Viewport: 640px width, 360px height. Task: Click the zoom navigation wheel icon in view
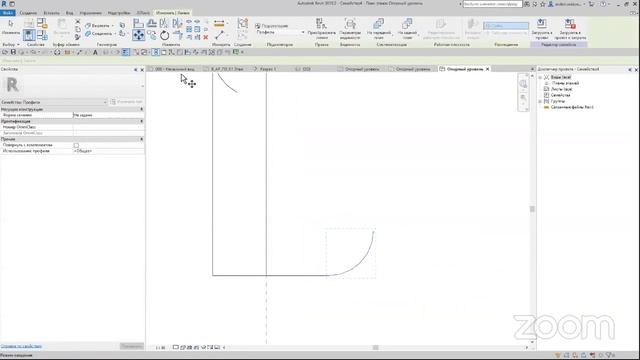pos(523,84)
